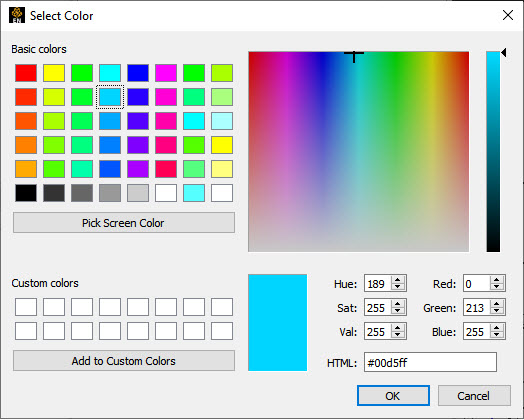Click the Sat spinbox up arrow

click(397, 304)
